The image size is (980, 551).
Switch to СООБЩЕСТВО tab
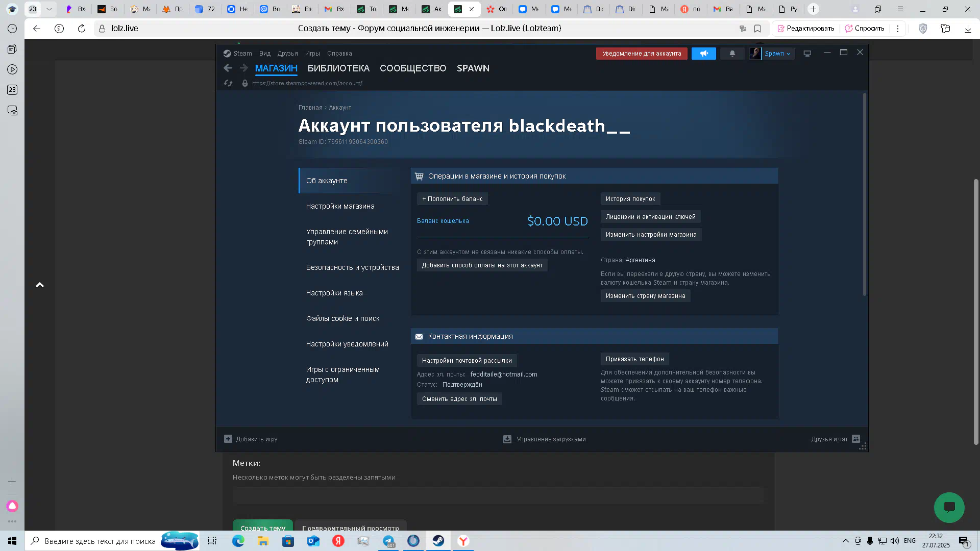[x=413, y=68]
